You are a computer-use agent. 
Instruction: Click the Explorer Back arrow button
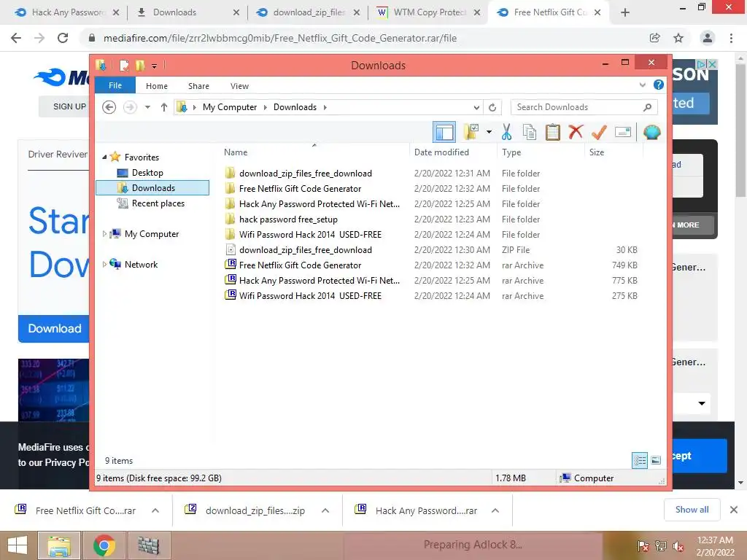point(109,107)
